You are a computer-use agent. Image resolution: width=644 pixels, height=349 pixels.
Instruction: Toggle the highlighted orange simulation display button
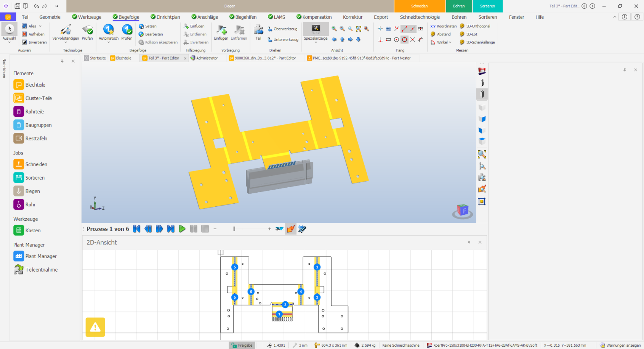291,229
